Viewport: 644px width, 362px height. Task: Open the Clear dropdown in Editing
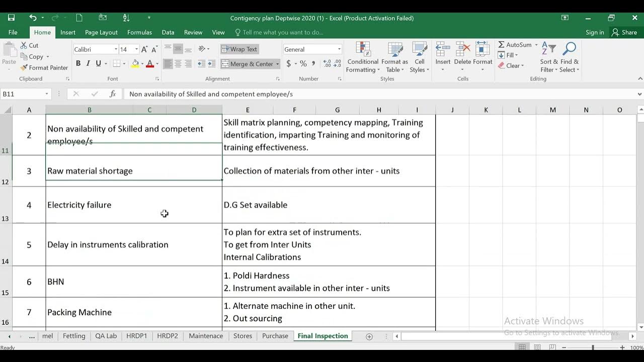tap(511, 66)
